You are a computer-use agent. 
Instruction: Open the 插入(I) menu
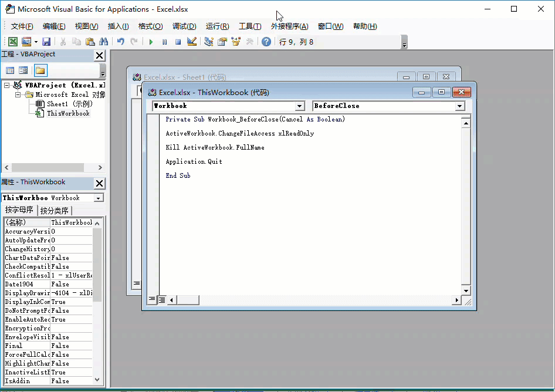[x=119, y=26]
